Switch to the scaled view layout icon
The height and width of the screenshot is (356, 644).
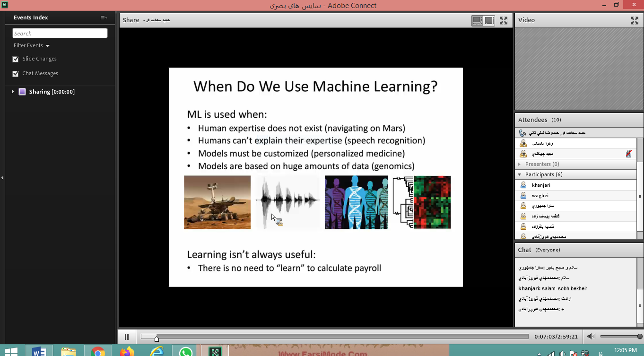pyautogui.click(x=477, y=20)
